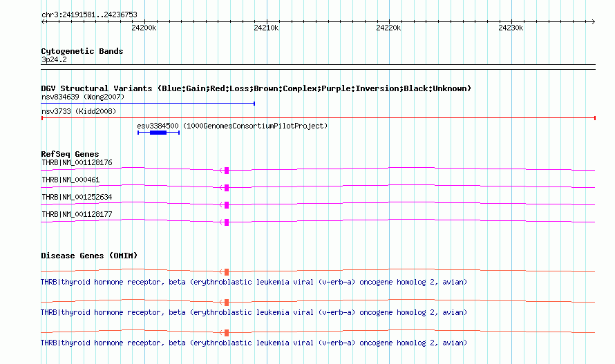615x364 pixels.
Task: Click the chr3:24191581..24236753 coordinate label
Action: pos(89,15)
